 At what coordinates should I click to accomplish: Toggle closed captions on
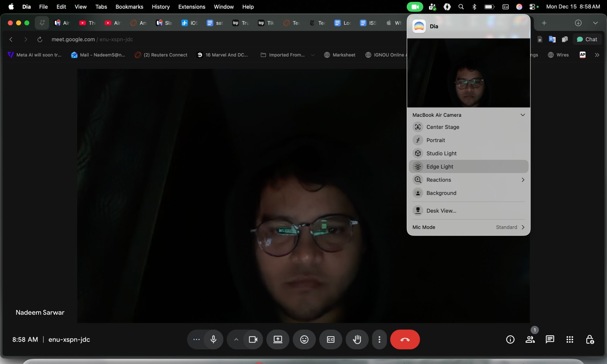[x=331, y=339]
